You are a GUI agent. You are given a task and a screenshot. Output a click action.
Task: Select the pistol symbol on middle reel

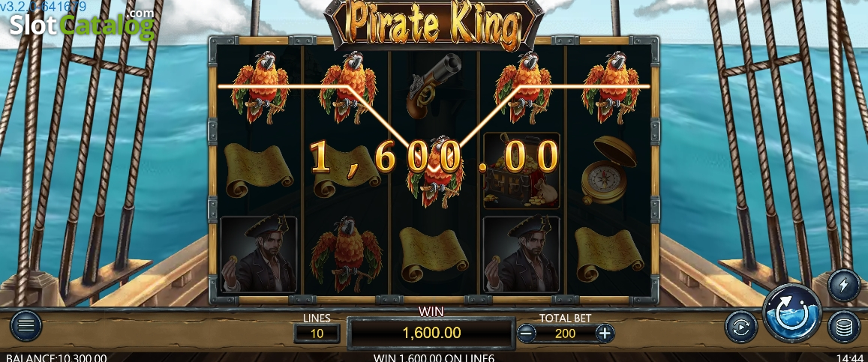434,85
